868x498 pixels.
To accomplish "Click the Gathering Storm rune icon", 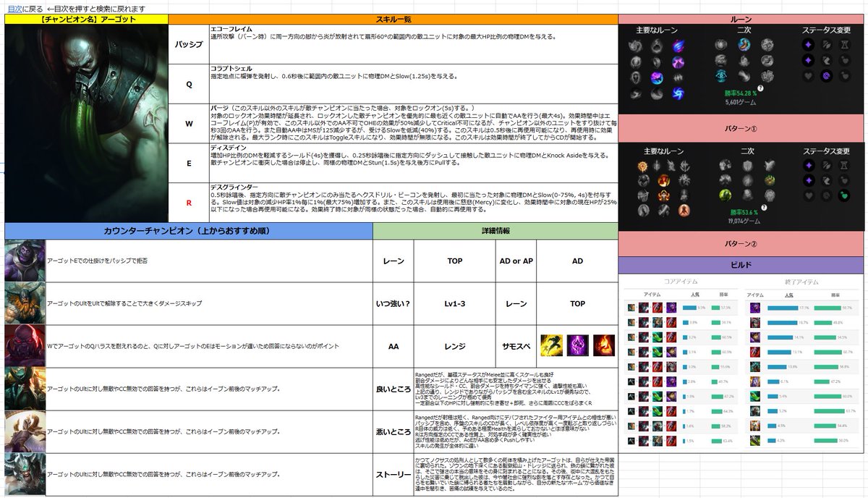I will [678, 93].
